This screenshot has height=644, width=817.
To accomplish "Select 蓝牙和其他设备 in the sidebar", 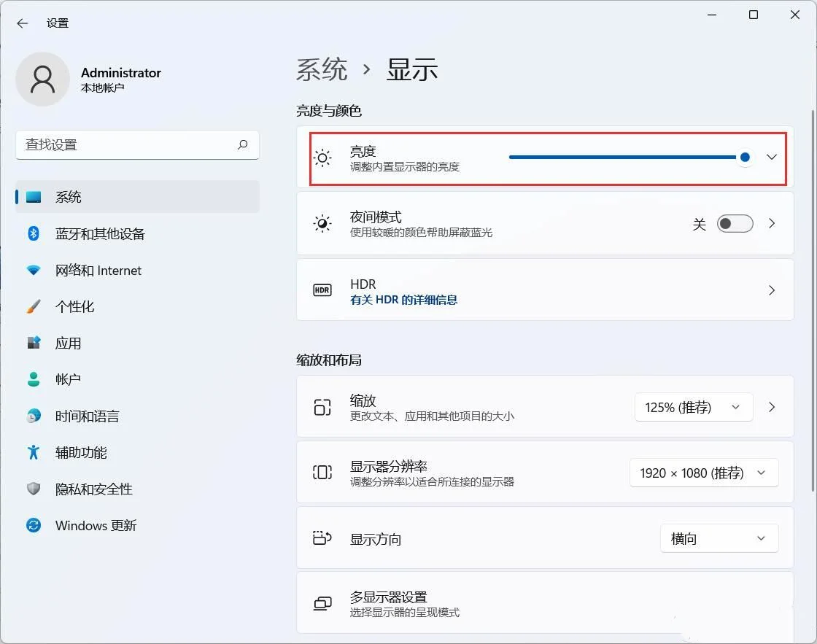I will point(138,233).
